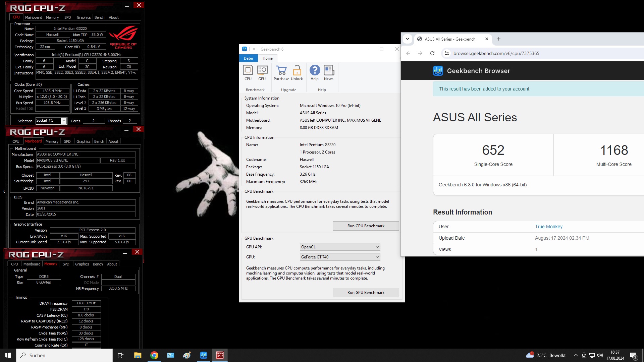This screenshot has height=362, width=644.
Task: Click the 1168 Multi-Core Score value
Action: point(614,150)
